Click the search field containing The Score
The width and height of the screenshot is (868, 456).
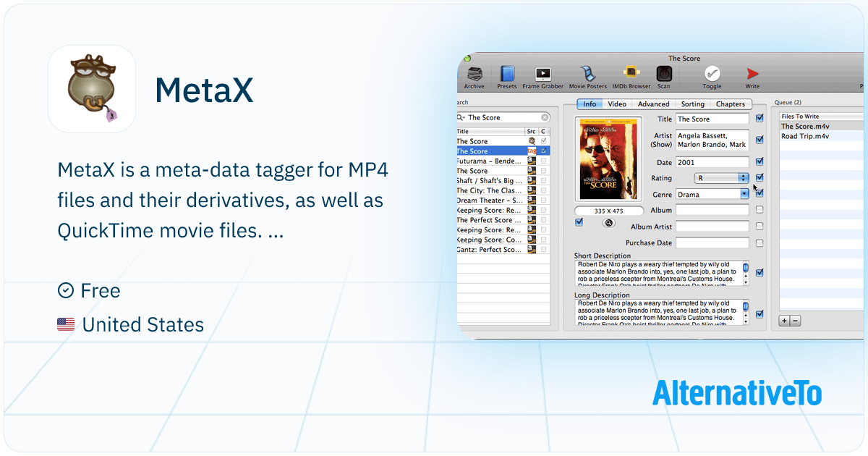point(503,117)
